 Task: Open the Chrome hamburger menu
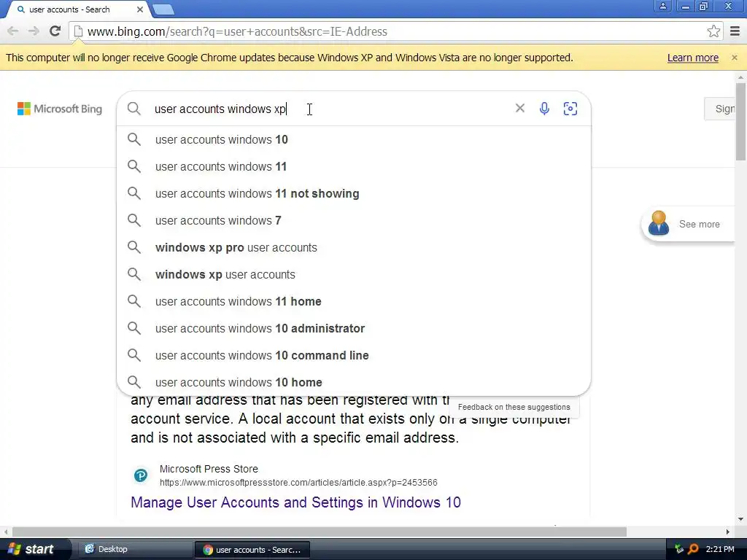click(x=735, y=31)
